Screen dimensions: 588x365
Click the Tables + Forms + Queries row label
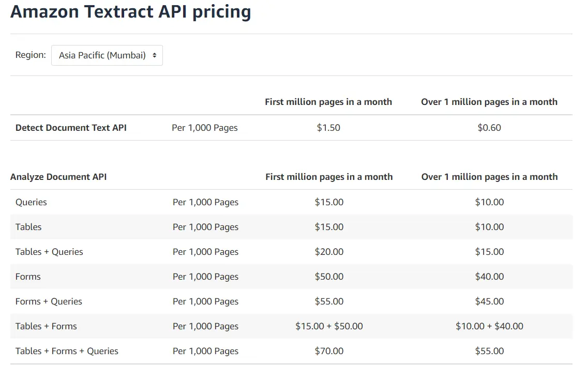coord(67,351)
